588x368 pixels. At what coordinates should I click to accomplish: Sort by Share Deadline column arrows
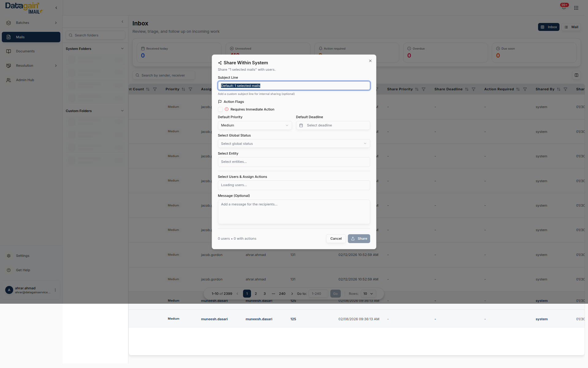(x=467, y=89)
